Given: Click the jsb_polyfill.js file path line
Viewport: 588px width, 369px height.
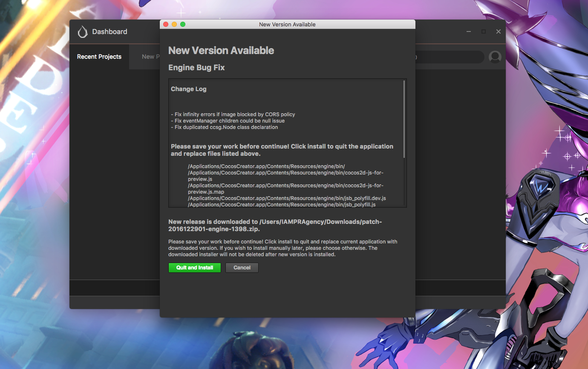Looking at the screenshot, I should pyautogui.click(x=282, y=205).
